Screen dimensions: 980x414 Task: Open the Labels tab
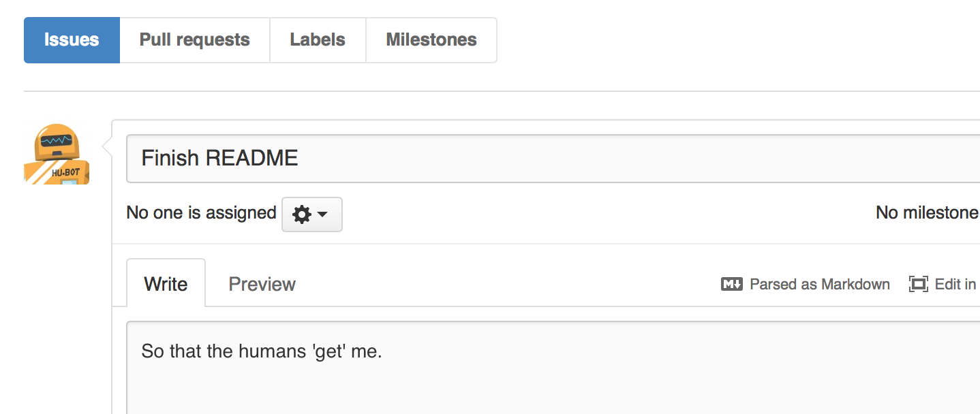tap(318, 40)
